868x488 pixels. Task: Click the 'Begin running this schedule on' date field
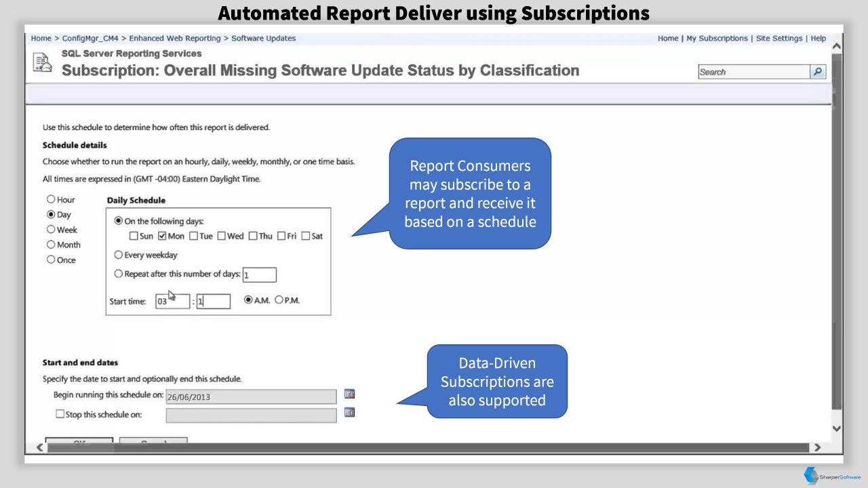pyautogui.click(x=251, y=396)
